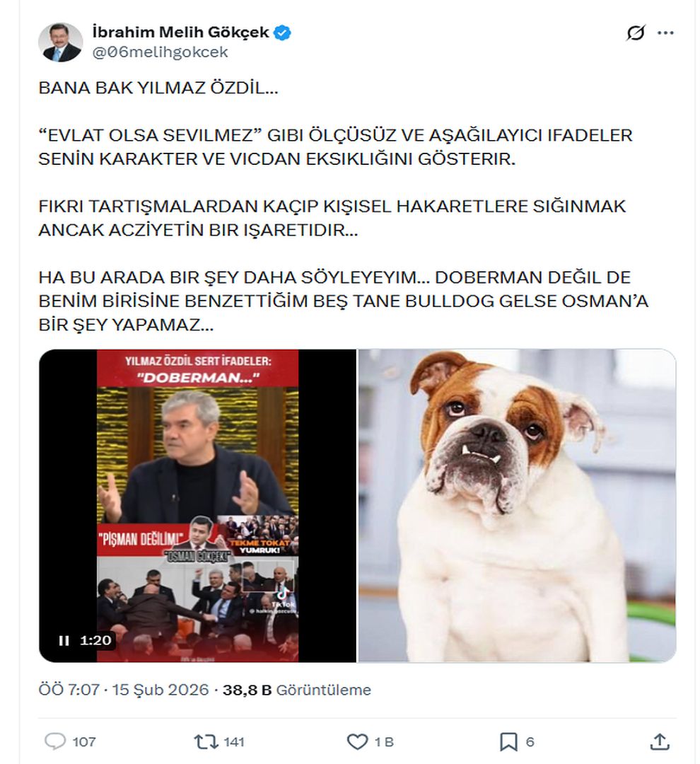Click the timestamp ÖÖ 7:07 · 15 Şub 2026
Viewport: 700px width, 764px height.
pyautogui.click(x=124, y=690)
